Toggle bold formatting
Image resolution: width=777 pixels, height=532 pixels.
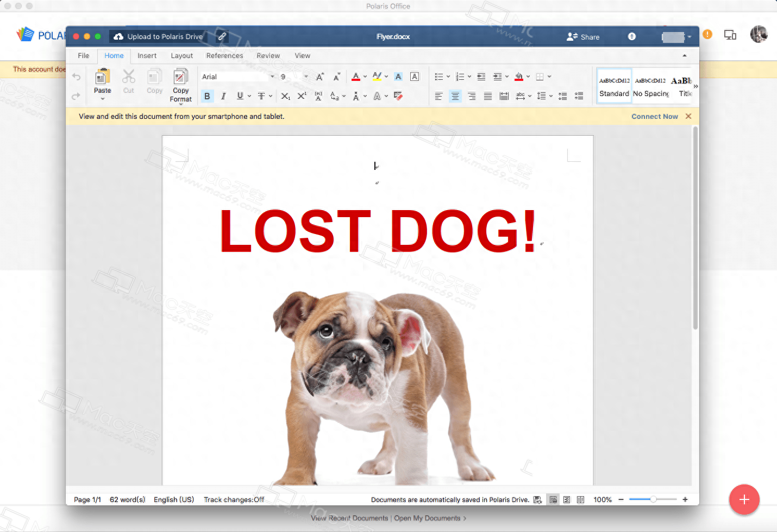[x=207, y=96]
